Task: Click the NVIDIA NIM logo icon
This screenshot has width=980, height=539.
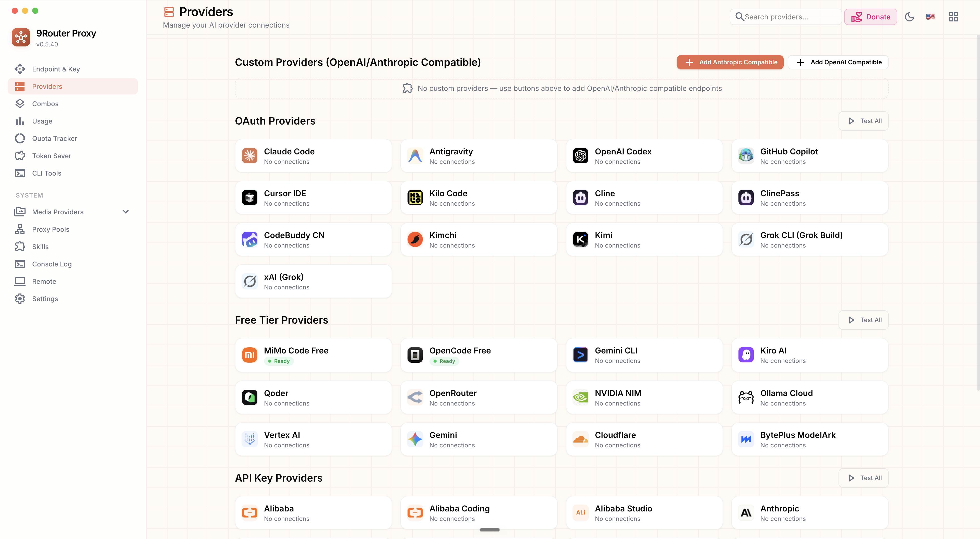Action: (x=581, y=398)
